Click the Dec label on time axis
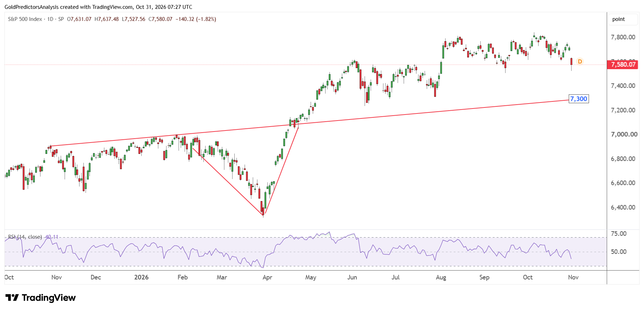This screenshot has height=311, width=644. tap(96, 277)
